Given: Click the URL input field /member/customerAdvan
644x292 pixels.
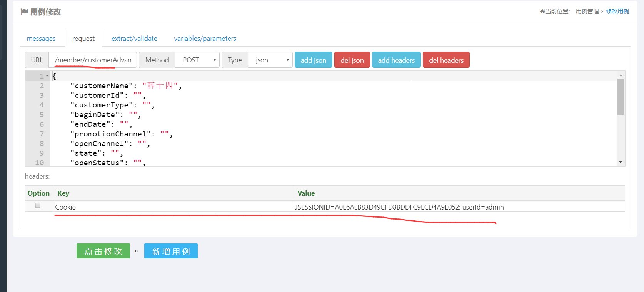Looking at the screenshot, I should (x=93, y=60).
